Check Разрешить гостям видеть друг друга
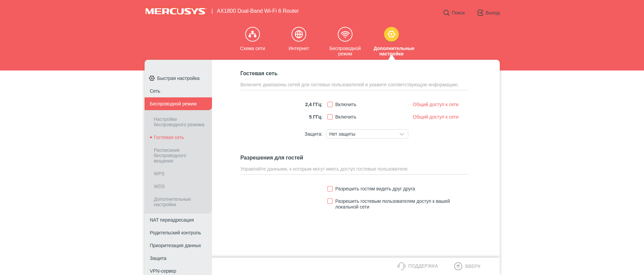This screenshot has height=275, width=644. (x=330, y=189)
